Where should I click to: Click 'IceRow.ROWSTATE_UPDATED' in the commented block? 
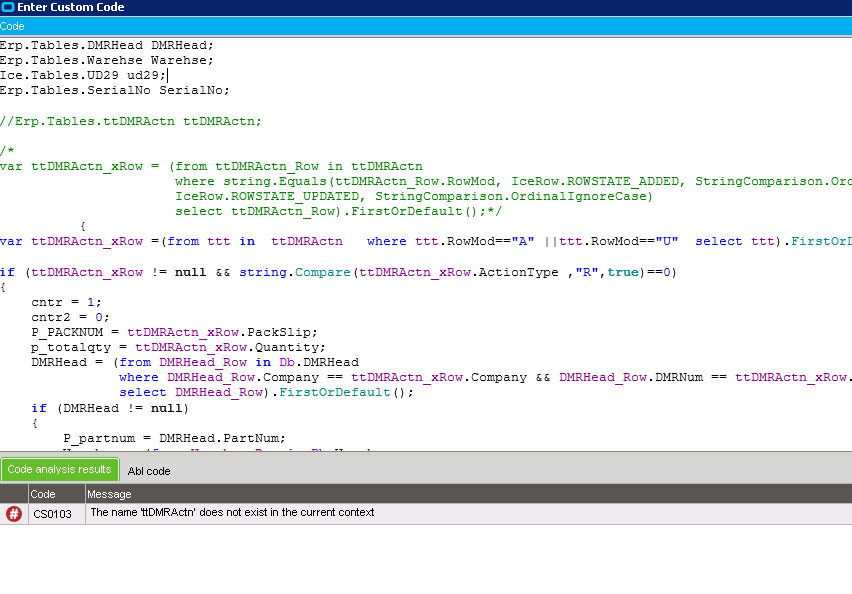267,196
